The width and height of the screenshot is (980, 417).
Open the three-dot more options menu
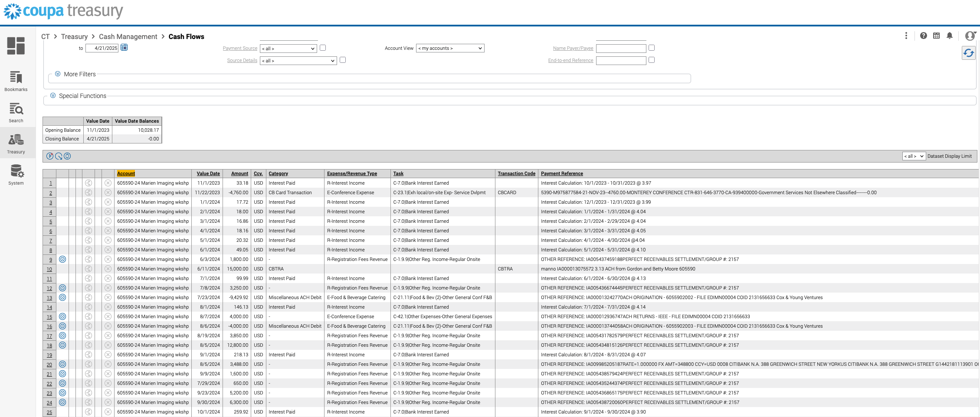pyautogui.click(x=906, y=36)
